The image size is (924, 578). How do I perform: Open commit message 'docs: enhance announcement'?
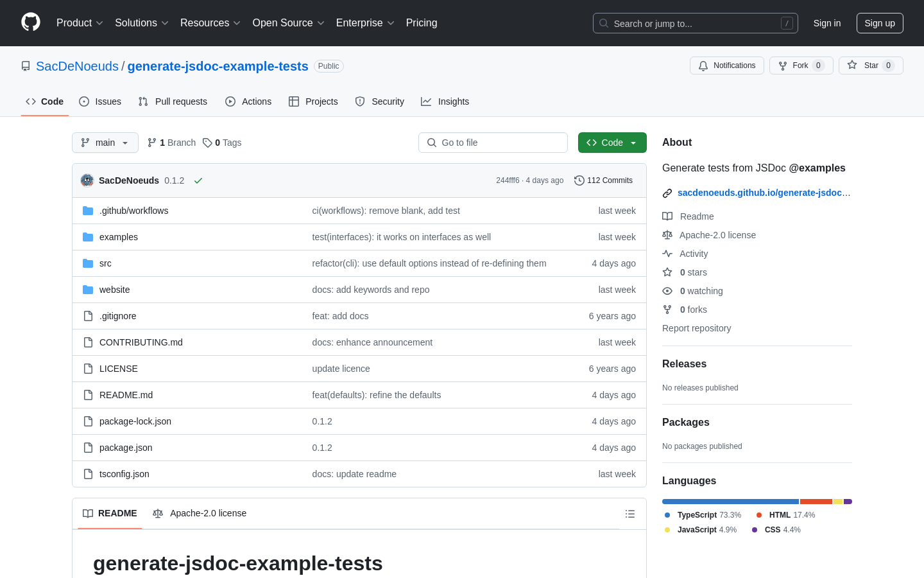pyautogui.click(x=372, y=342)
